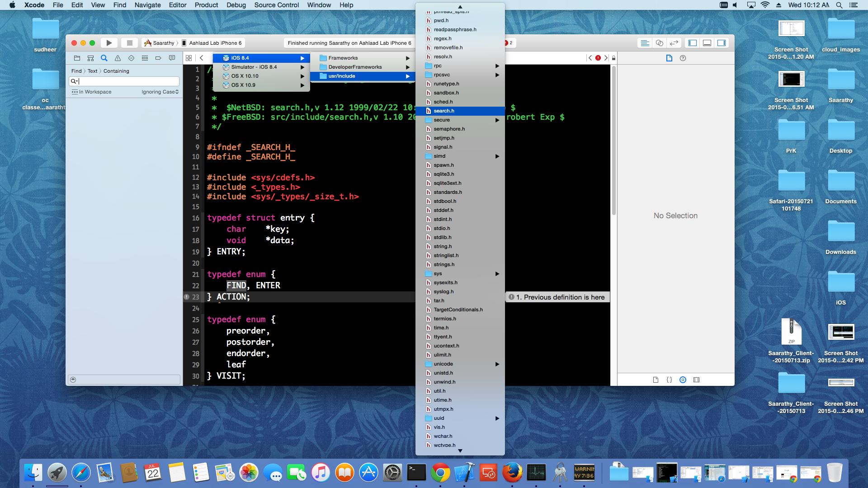This screenshot has width=868, height=488.
Task: Select the Saarathy scheme
Action: tap(159, 43)
